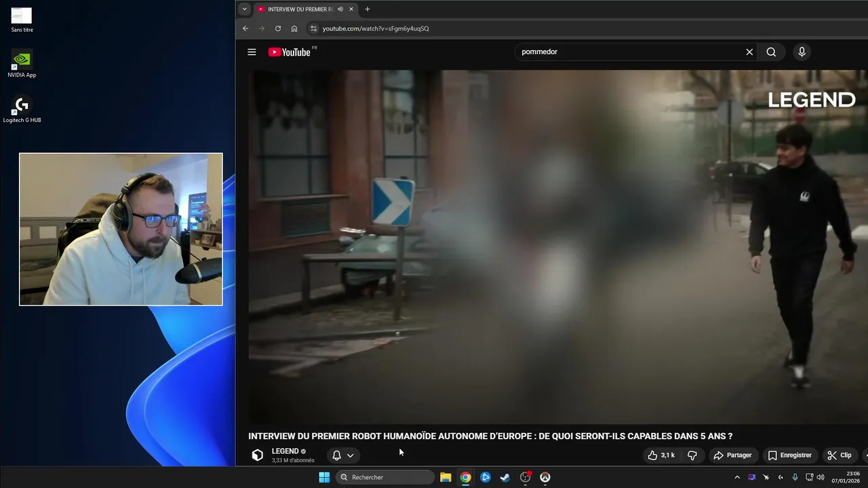Open volume control in system tray

tap(821, 477)
